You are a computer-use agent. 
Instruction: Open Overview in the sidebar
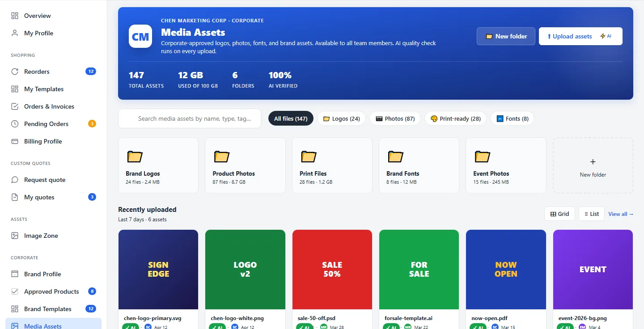coord(54,16)
